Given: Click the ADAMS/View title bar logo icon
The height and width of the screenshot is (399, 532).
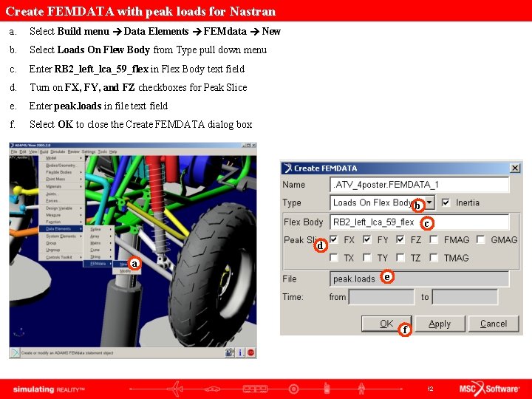Looking at the screenshot, I should point(13,146).
